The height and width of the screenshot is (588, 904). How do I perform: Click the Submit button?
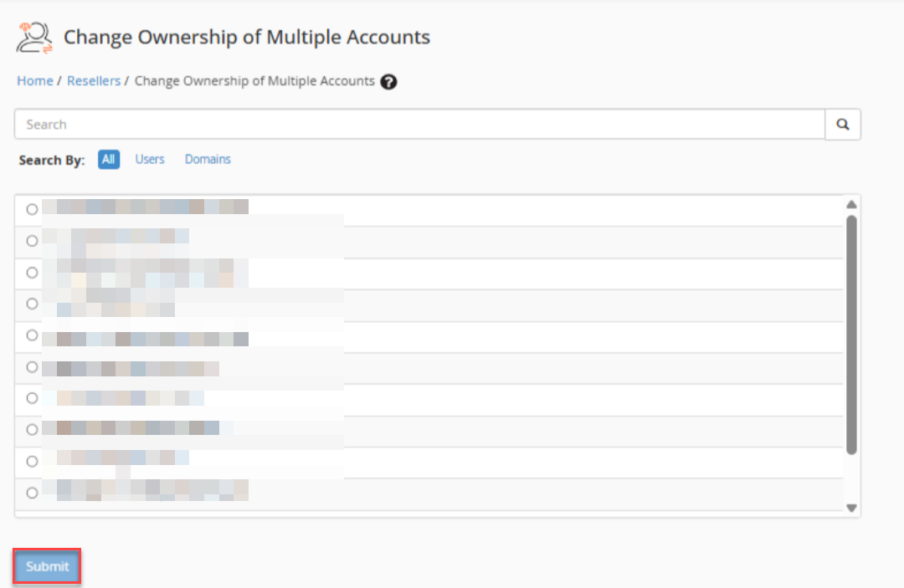tap(47, 567)
